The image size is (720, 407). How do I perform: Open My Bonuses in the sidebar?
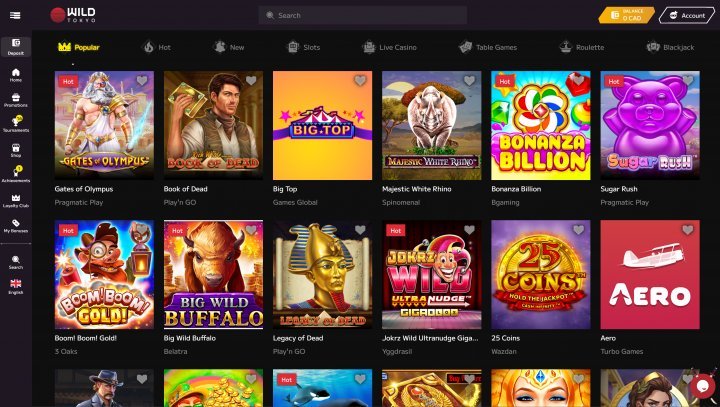[x=16, y=226]
